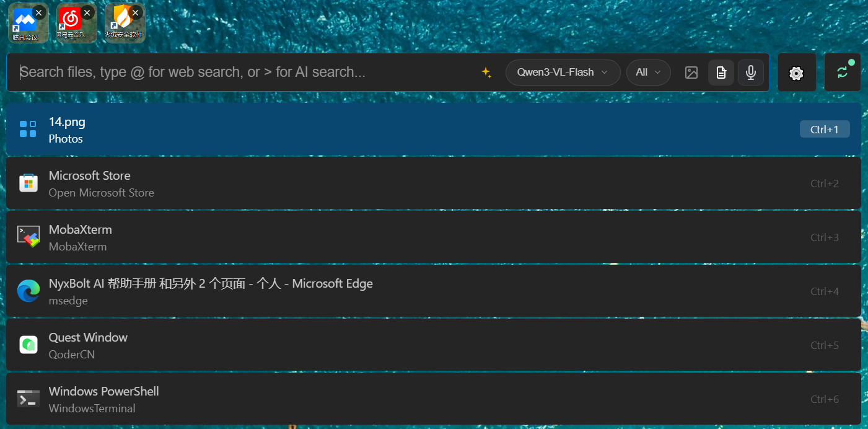This screenshot has height=429, width=868.
Task: Click the green sync refresh icon
Action: point(843,73)
